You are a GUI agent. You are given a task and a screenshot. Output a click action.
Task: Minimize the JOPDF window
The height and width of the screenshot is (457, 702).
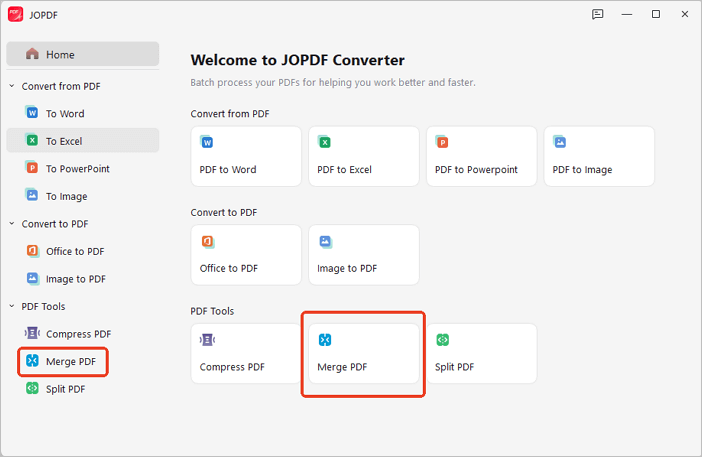click(x=627, y=14)
